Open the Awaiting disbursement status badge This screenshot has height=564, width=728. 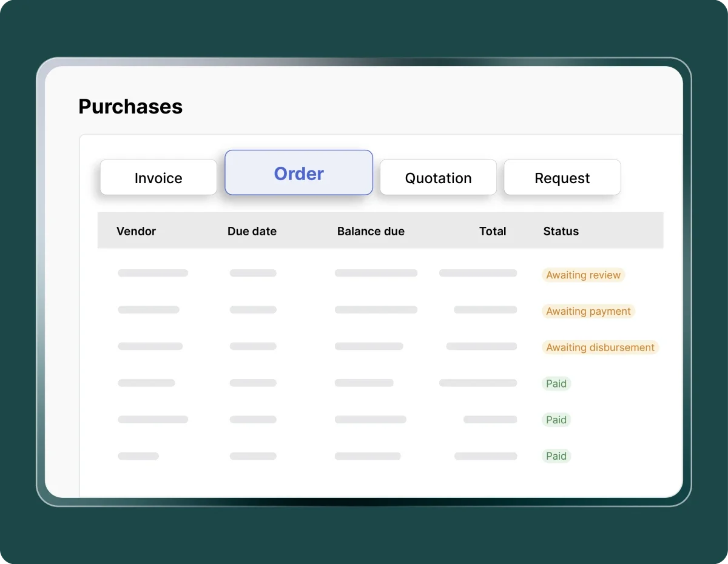point(600,347)
